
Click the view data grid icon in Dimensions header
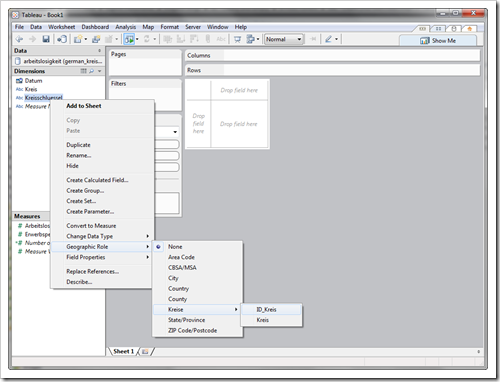84,71
